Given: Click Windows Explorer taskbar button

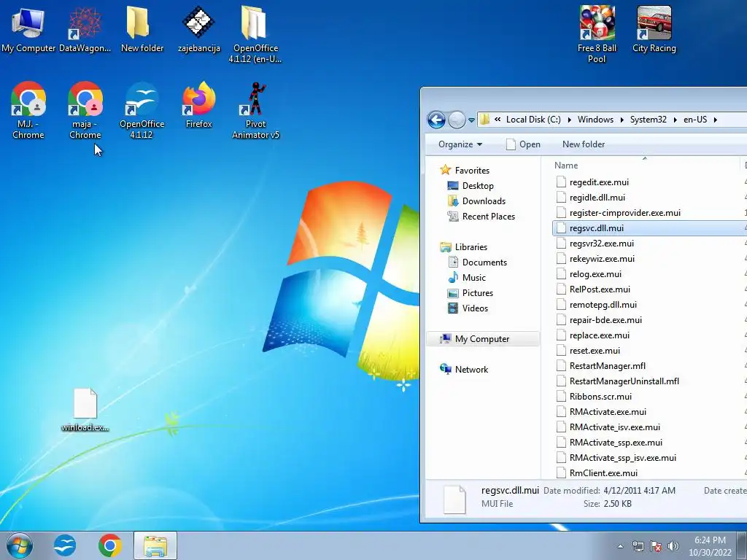Looking at the screenshot, I should tap(155, 545).
